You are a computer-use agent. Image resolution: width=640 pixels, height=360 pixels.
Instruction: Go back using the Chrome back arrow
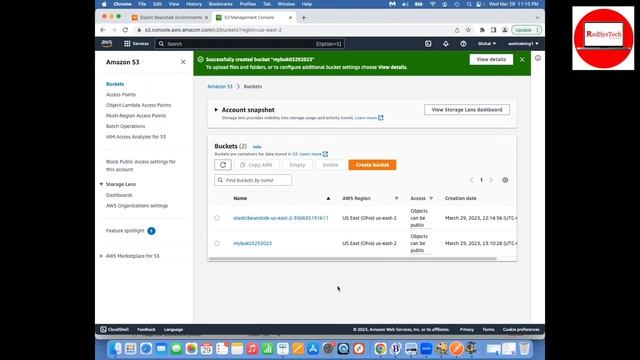[x=103, y=30]
